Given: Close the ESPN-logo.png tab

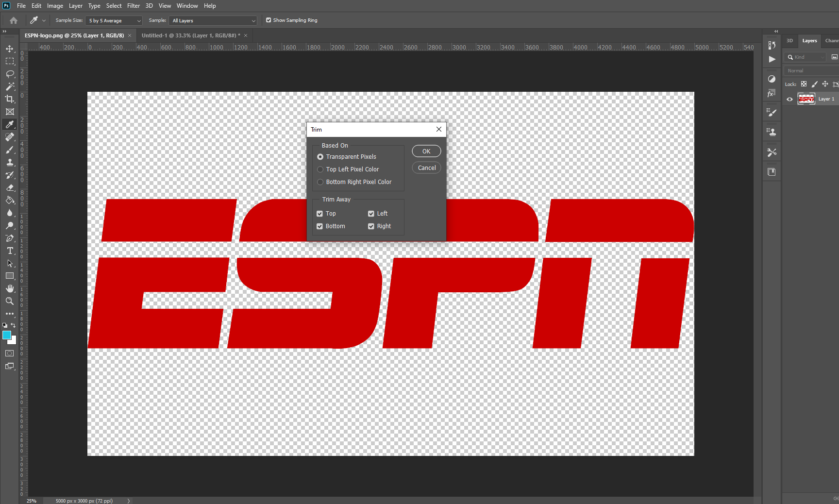Looking at the screenshot, I should tap(130, 35).
